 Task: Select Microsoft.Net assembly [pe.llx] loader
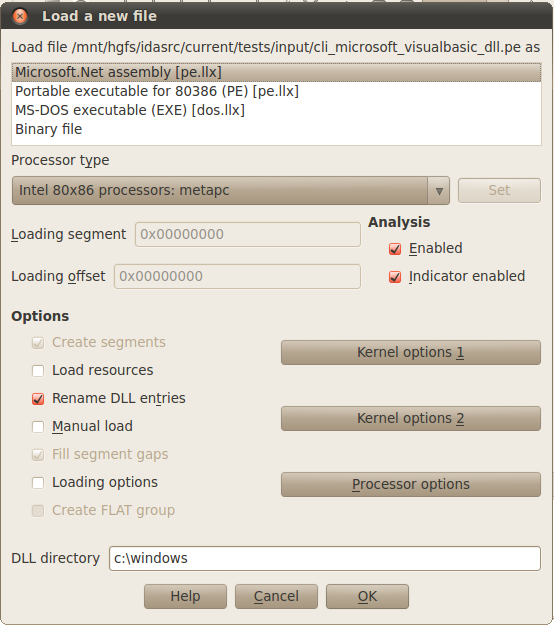pos(276,73)
